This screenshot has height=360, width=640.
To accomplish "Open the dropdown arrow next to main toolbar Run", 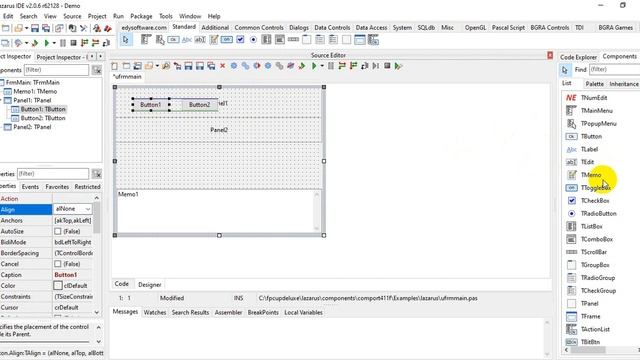I will [x=54, y=43].
